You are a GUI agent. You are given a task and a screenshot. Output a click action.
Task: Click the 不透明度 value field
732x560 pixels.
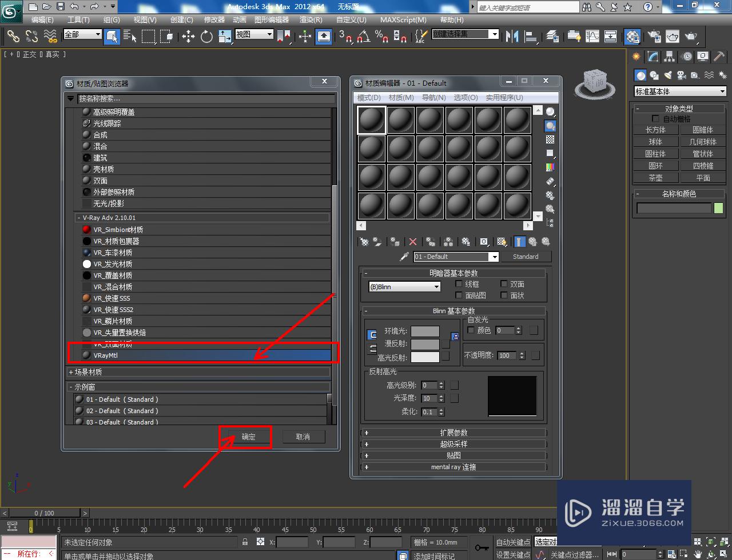(507, 355)
